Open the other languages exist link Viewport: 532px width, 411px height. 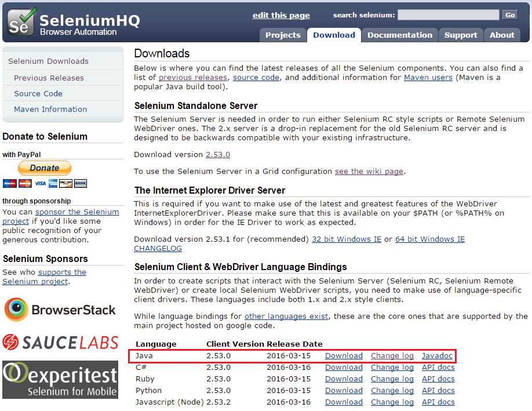point(286,317)
